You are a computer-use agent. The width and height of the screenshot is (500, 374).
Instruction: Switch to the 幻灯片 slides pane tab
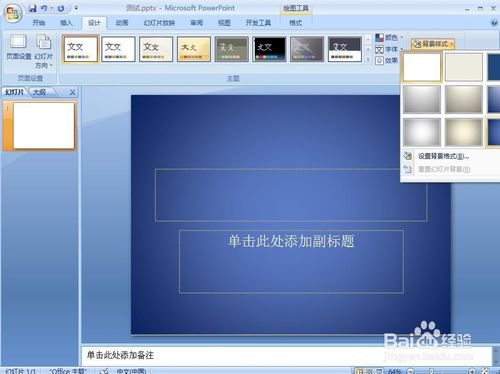[15, 92]
